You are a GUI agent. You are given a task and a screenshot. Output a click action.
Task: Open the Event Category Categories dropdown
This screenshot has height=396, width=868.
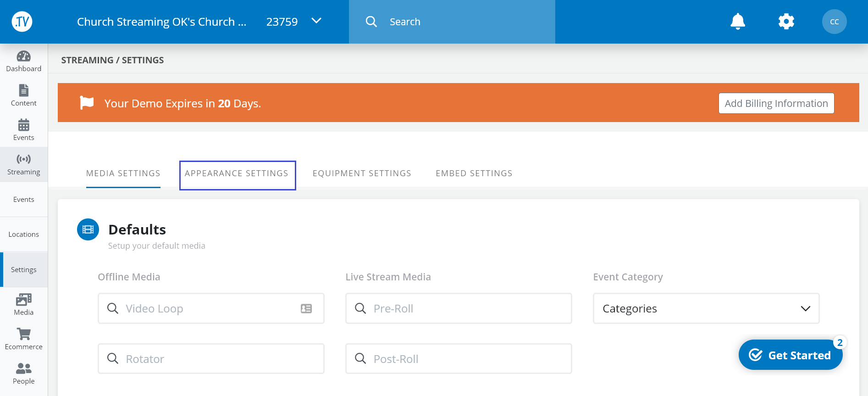tap(706, 309)
